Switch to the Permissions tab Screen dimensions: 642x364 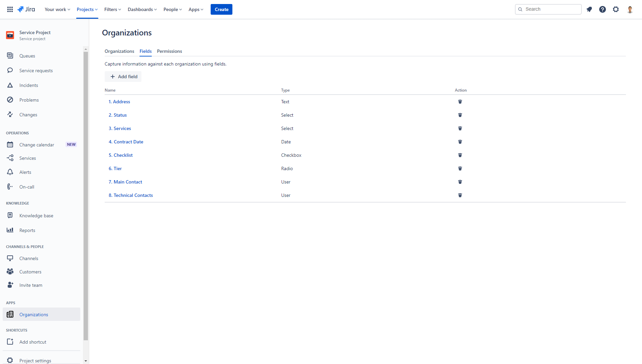[170, 51]
